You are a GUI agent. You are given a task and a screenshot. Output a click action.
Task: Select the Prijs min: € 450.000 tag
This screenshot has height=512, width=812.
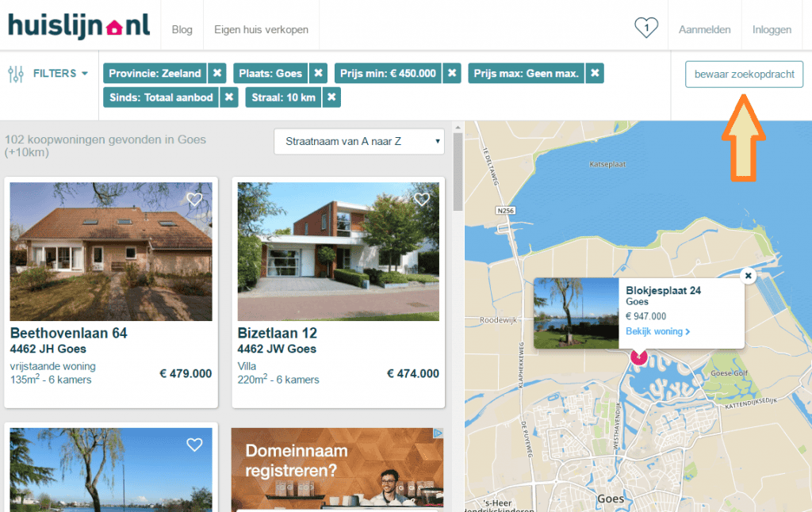click(388, 73)
